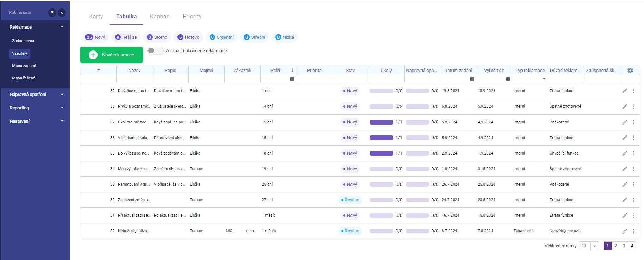Edit row 39 with pencil icon
644x260 pixels.
point(625,91)
